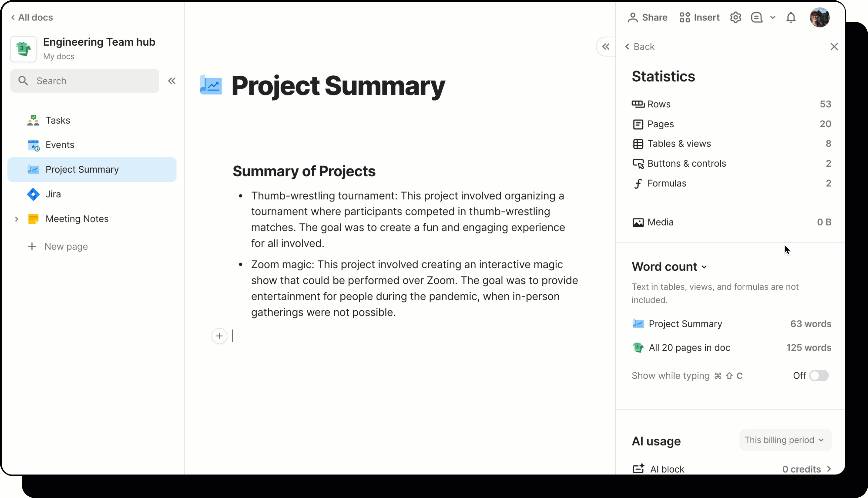This screenshot has width=868, height=498.
Task: Open the Jira page in the sidebar
Action: click(x=53, y=194)
